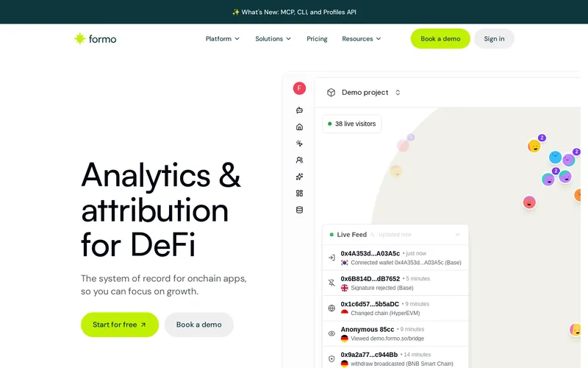
Task: Click Book a demo in the header
Action: click(440, 39)
